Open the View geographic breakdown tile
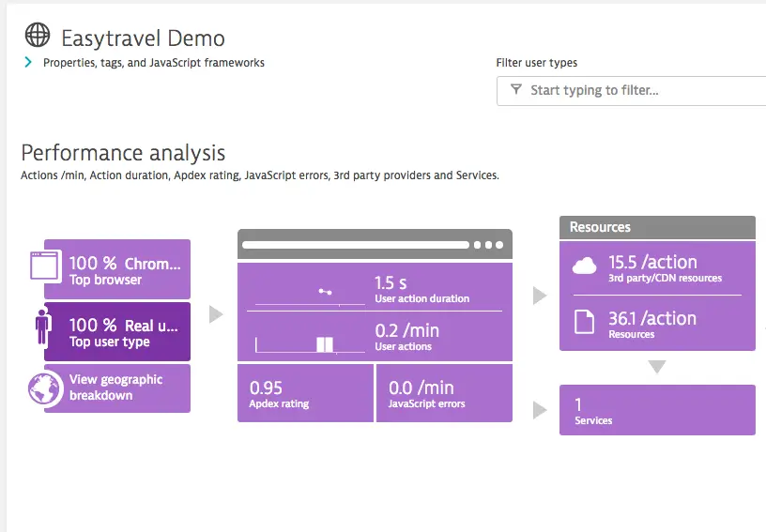 coord(117,388)
